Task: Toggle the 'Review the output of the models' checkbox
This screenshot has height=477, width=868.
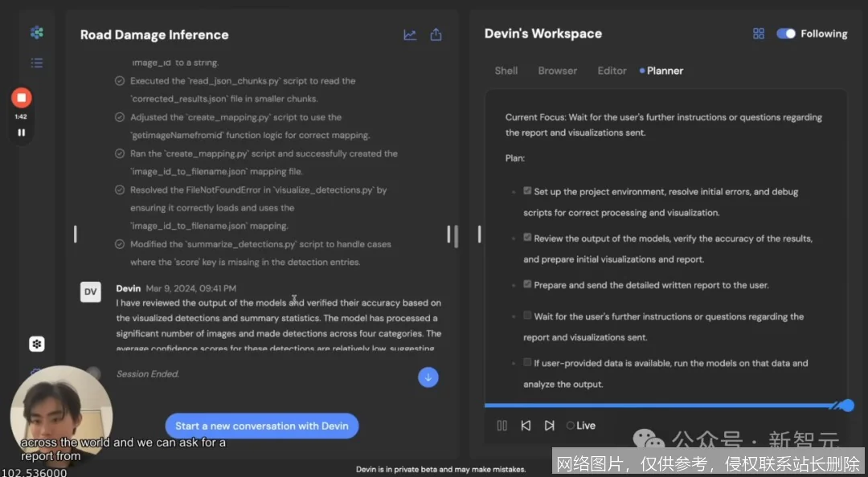Action: click(527, 238)
